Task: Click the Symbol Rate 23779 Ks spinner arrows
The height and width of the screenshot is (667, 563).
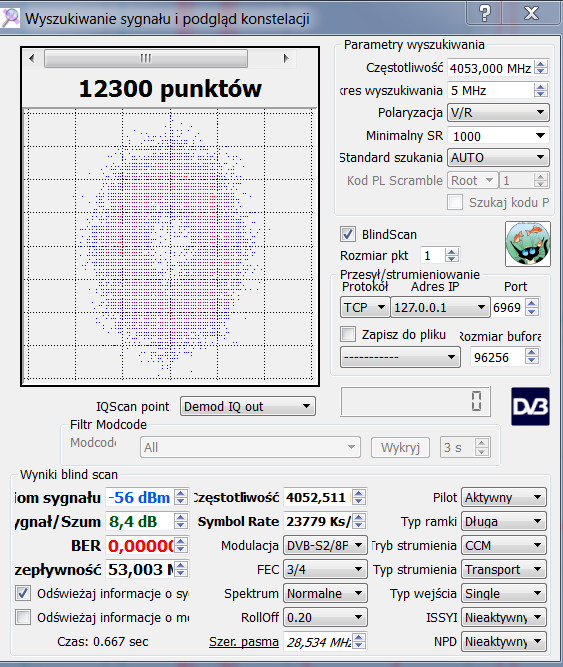Action: (358, 521)
